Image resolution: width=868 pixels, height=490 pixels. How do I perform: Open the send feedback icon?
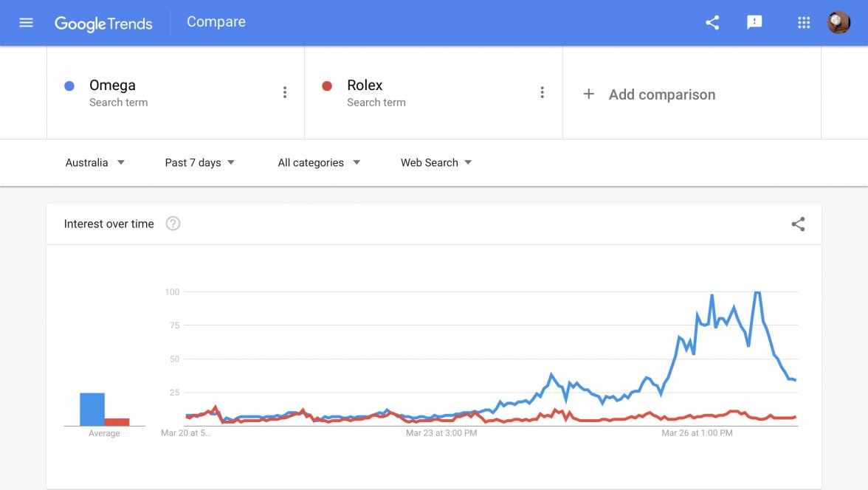(754, 22)
